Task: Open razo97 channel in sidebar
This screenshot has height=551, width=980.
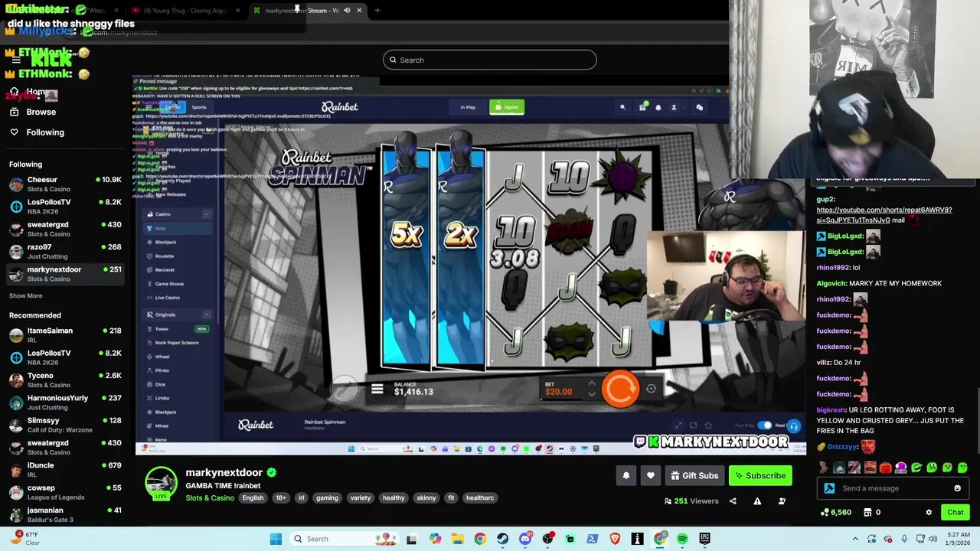Action: click(65, 252)
